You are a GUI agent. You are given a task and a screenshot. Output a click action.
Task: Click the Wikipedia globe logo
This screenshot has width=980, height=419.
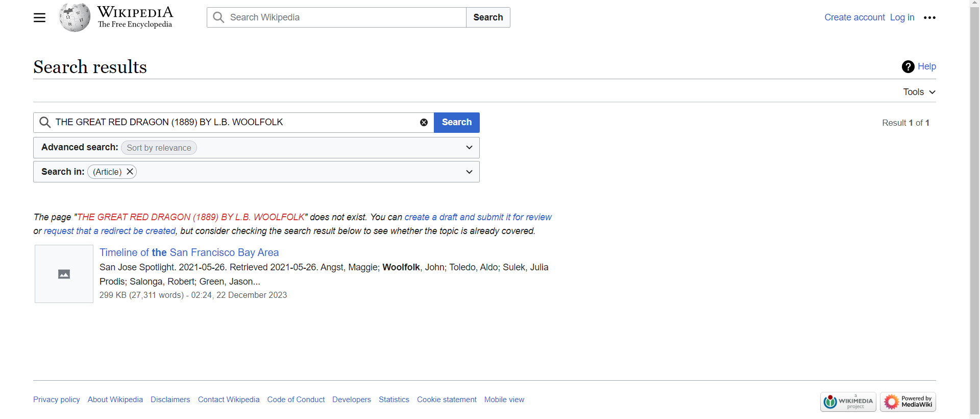click(x=75, y=17)
